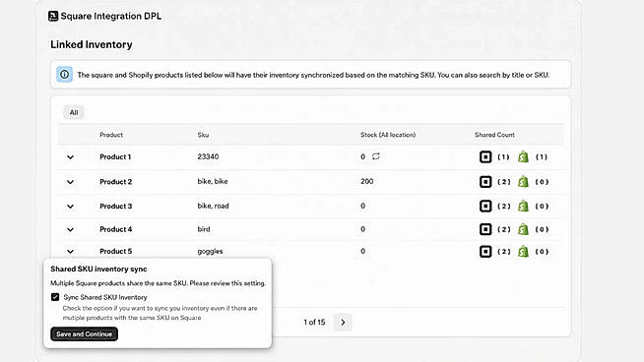This screenshot has width=644, height=362.
Task: Click the Product 2 name
Action: coord(115,182)
